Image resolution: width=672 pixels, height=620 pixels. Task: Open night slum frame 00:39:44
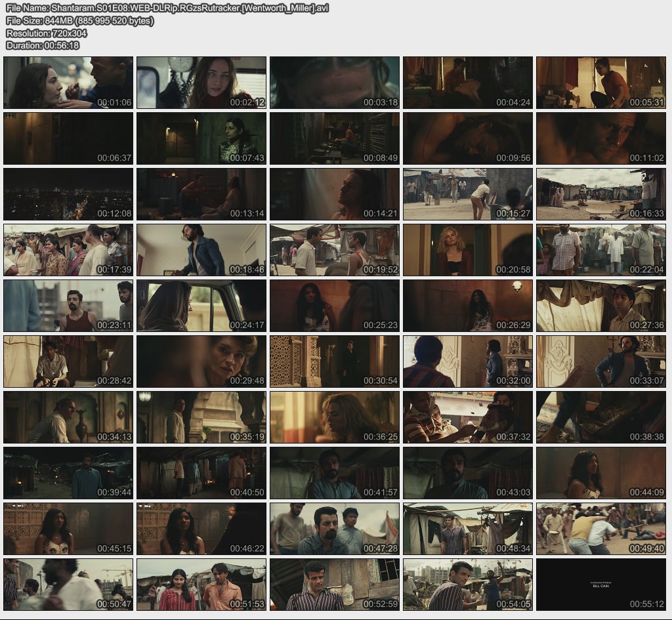(x=68, y=473)
